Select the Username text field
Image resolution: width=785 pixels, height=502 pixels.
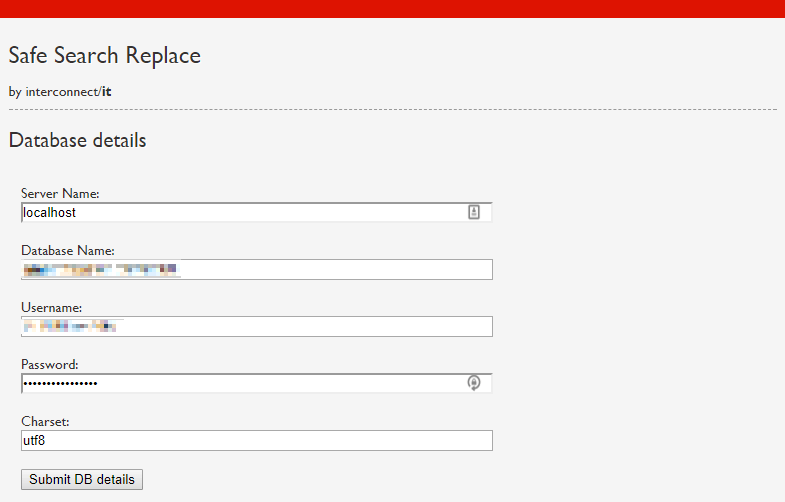click(x=300, y=327)
